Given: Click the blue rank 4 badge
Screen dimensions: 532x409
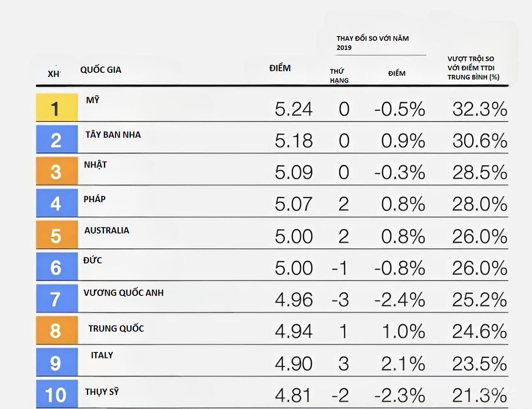Looking at the screenshot, I should 57,203.
